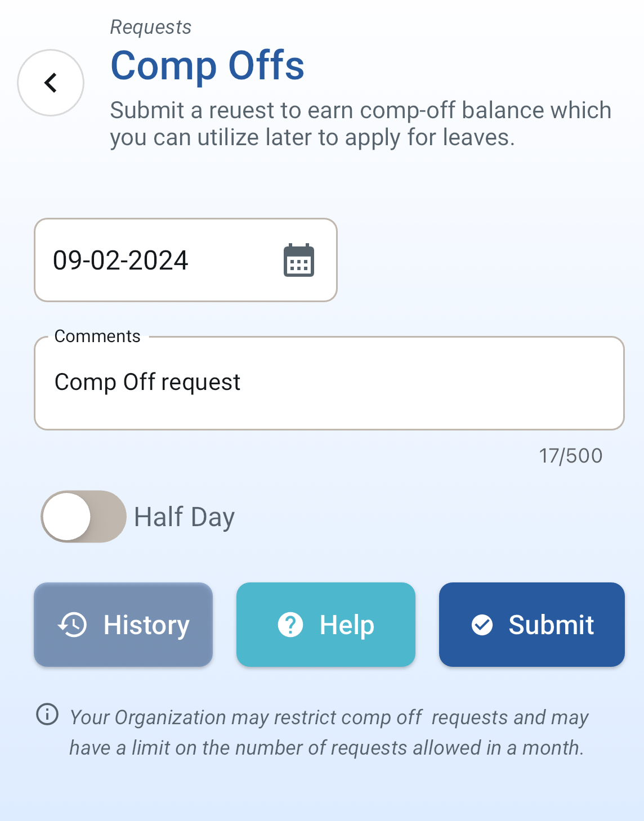Click the info icon beside organization note
644x821 pixels.
coord(47,715)
